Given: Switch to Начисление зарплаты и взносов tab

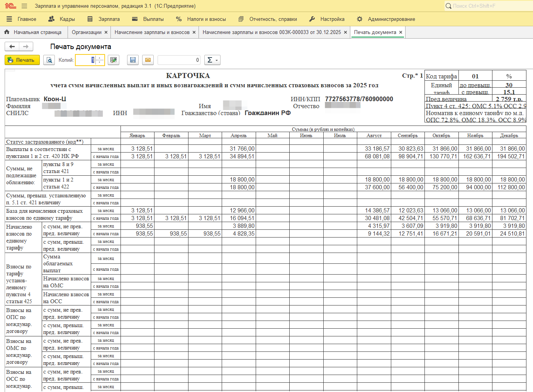Looking at the screenshot, I should point(152,32).
